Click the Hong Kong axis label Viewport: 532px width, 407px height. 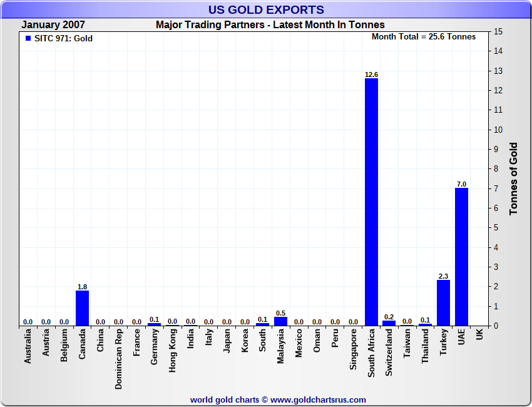[172, 350]
